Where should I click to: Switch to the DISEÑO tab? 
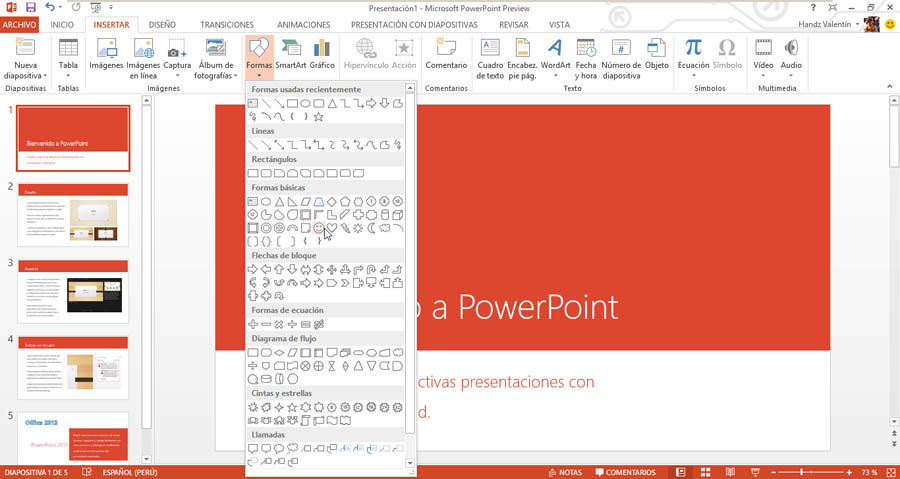click(162, 25)
